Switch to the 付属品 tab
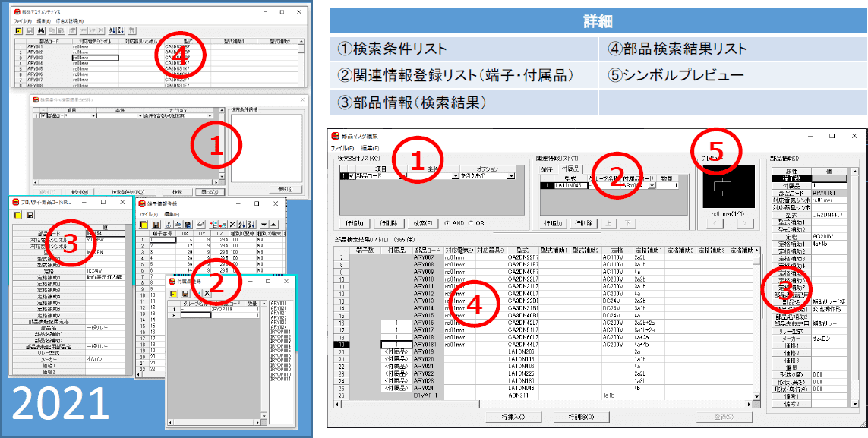Viewport: 868px width, 438px height. 571,169
